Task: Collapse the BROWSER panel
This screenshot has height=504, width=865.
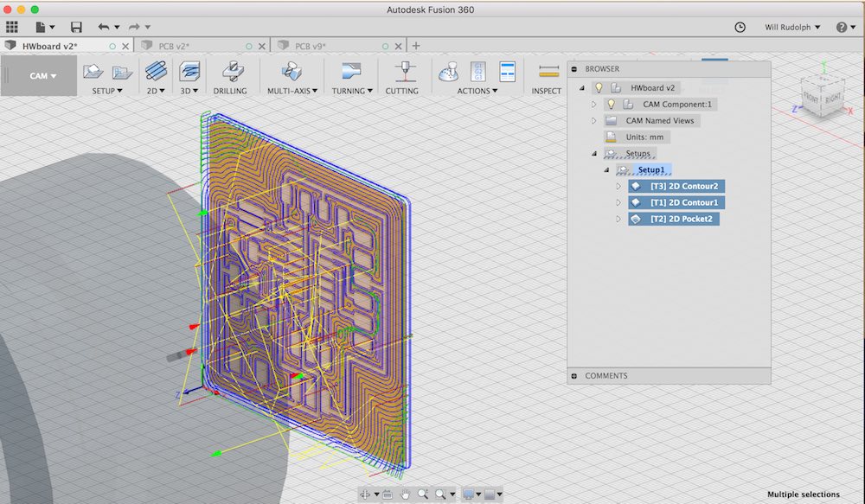Action: coord(574,69)
